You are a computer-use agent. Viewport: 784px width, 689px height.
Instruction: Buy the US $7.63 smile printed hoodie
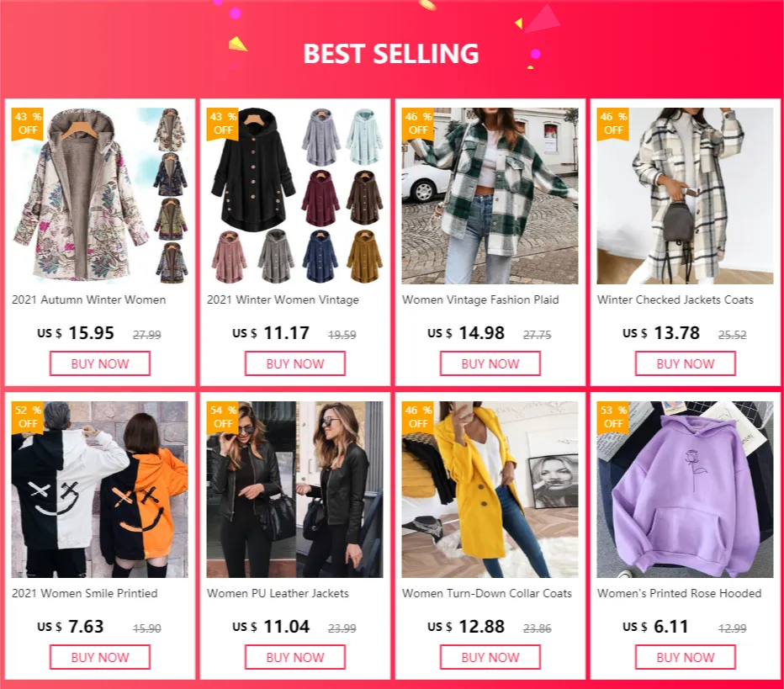[x=100, y=657]
